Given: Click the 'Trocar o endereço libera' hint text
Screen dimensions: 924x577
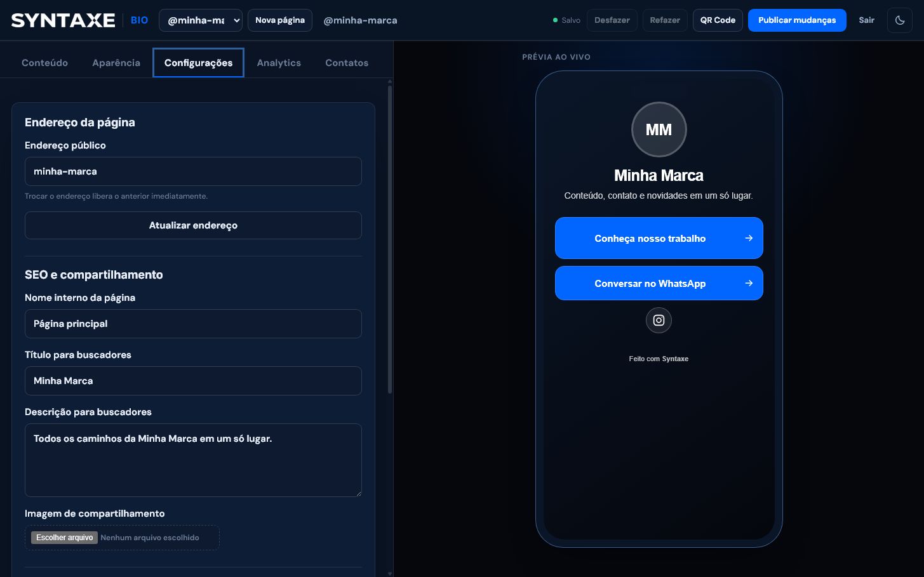Looking at the screenshot, I should tap(116, 196).
